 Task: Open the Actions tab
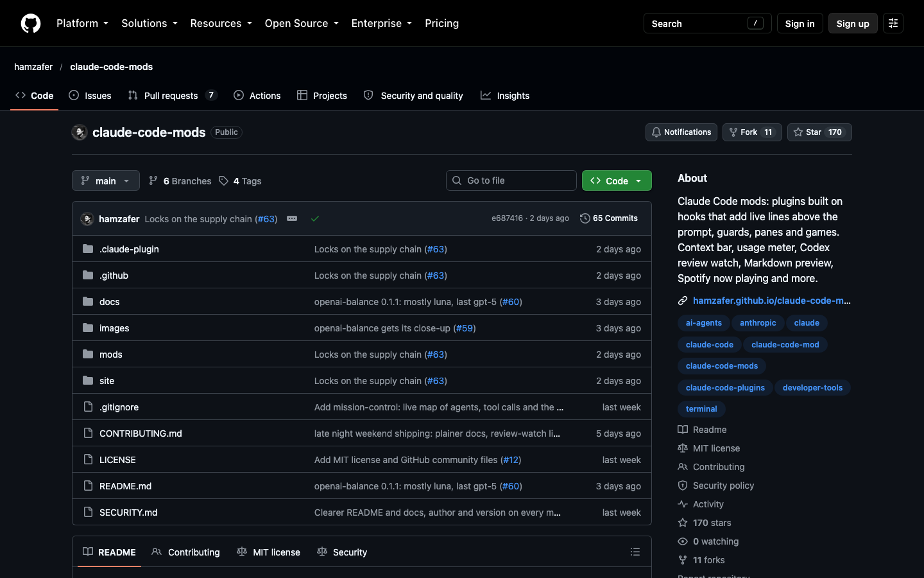pyautogui.click(x=257, y=96)
